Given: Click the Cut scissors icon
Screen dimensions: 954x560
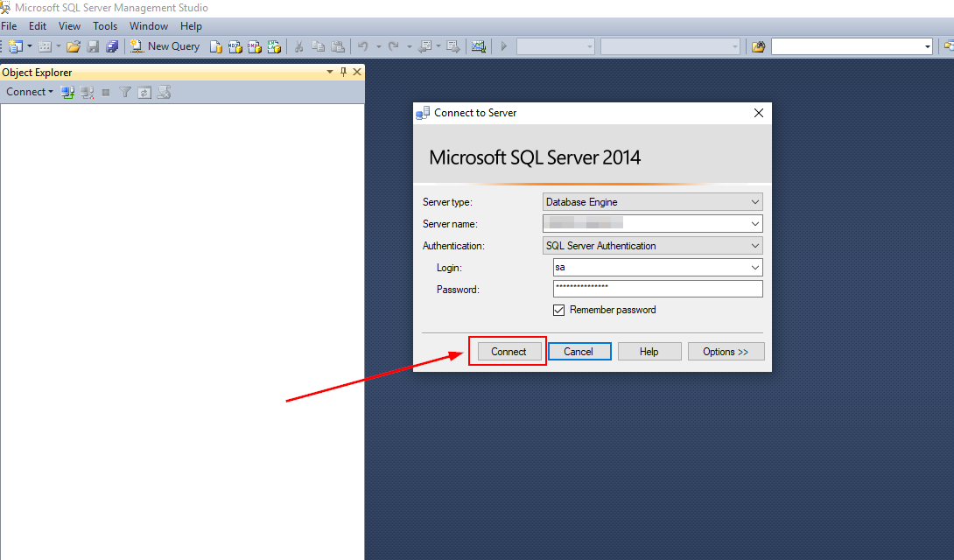Looking at the screenshot, I should (298, 46).
